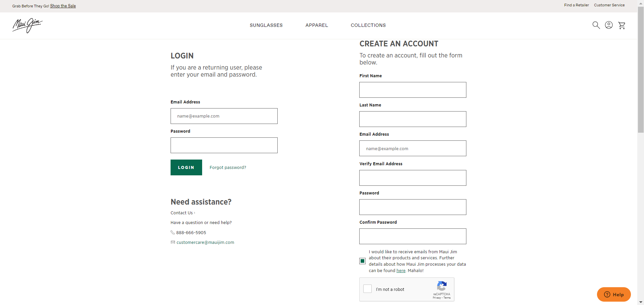Focus the First Name input field
The image size is (644, 305).
[413, 90]
